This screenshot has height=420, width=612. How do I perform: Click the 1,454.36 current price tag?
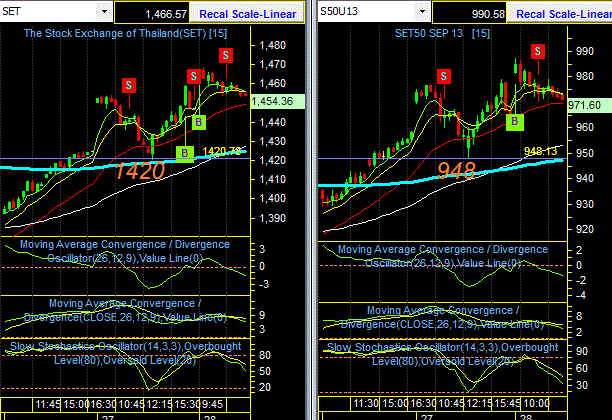(x=278, y=101)
